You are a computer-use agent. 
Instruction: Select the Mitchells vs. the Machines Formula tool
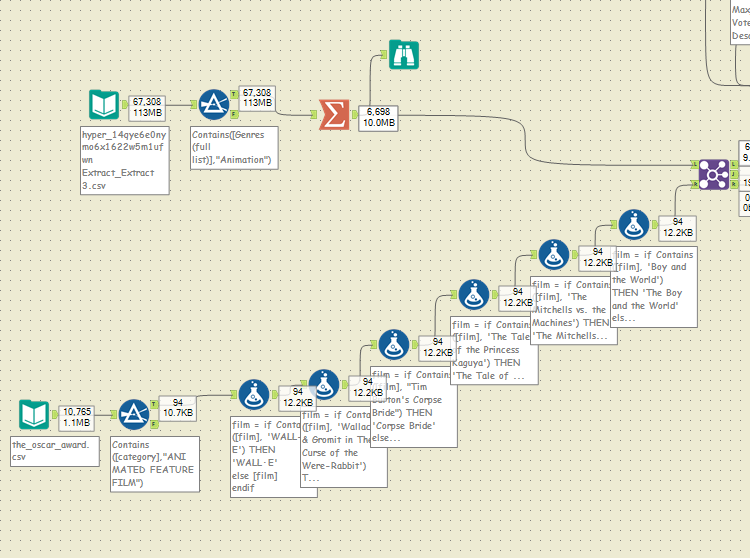click(x=553, y=254)
